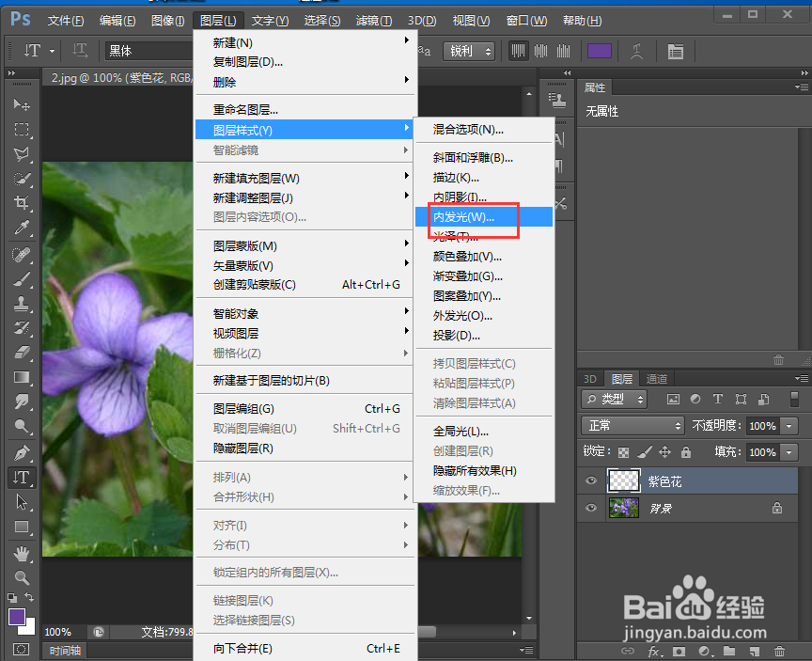Select the Hand tool
The height and width of the screenshot is (661, 812).
click(22, 554)
